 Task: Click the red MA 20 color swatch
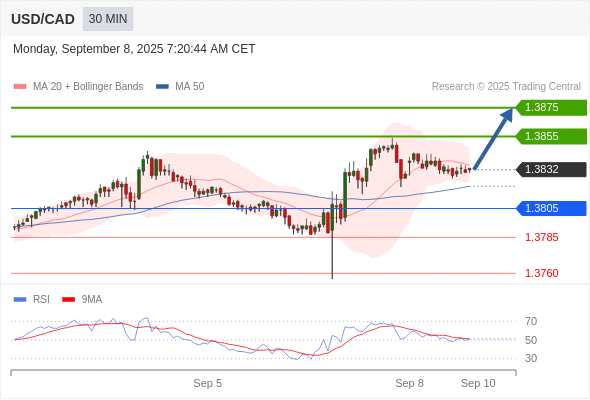[20, 87]
